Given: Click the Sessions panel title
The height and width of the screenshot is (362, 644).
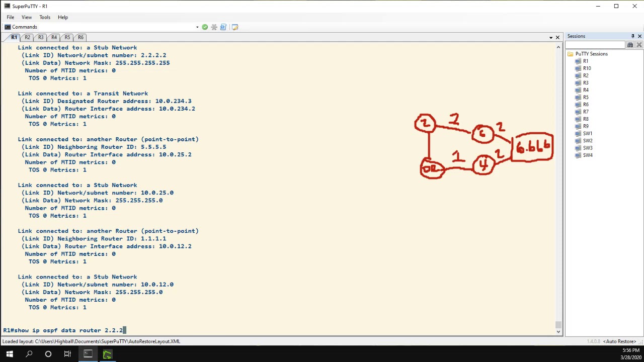Looking at the screenshot, I should pyautogui.click(x=576, y=36).
